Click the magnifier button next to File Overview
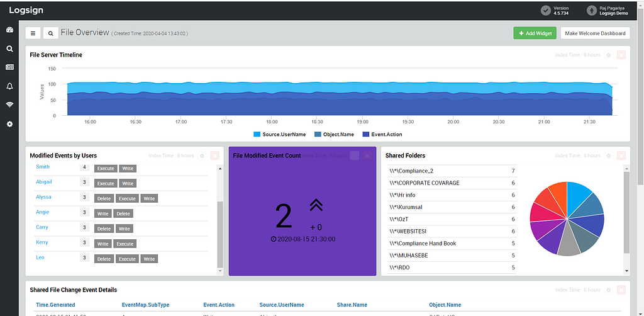 point(50,33)
